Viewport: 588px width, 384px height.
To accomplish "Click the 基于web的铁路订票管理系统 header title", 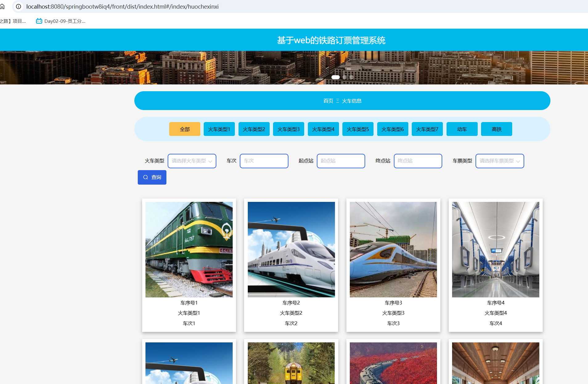I will click(331, 40).
